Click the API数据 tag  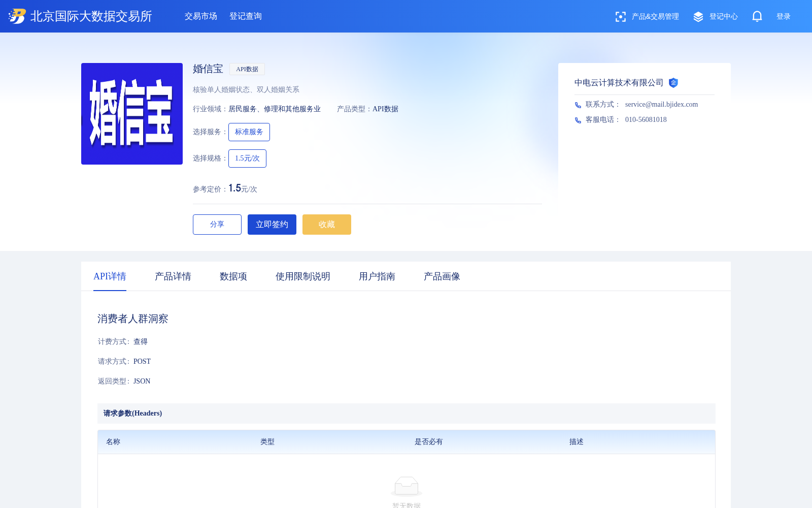247,69
